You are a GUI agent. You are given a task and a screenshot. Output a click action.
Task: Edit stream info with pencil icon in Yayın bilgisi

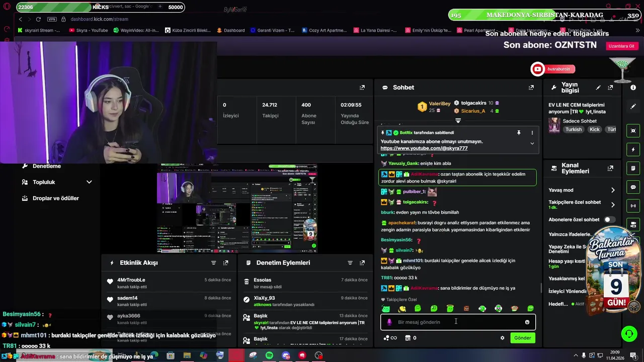[598, 87]
